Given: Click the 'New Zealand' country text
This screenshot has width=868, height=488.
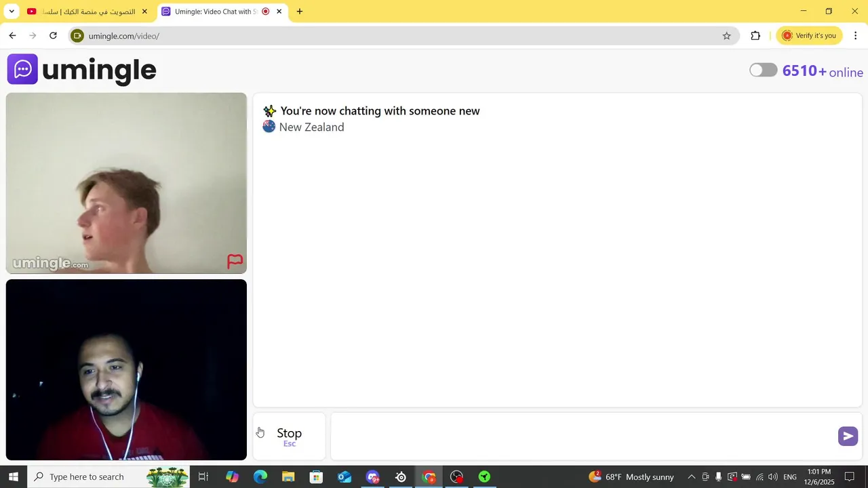Looking at the screenshot, I should (x=311, y=127).
